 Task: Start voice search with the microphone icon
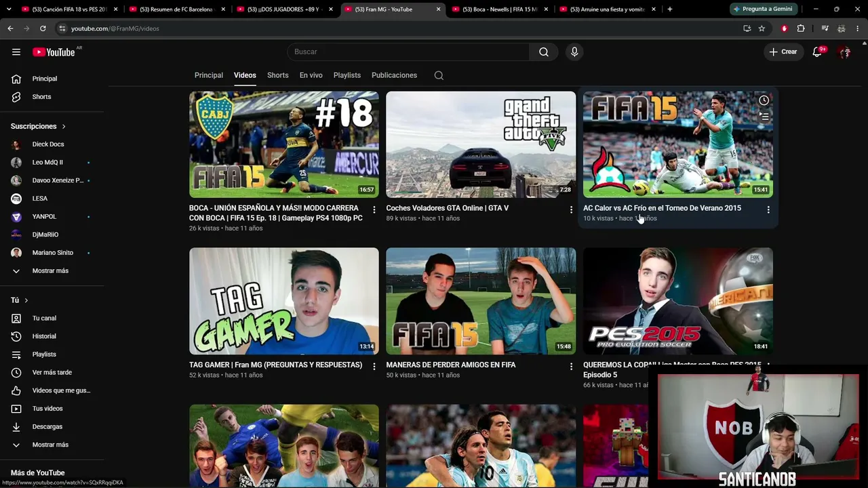(574, 52)
